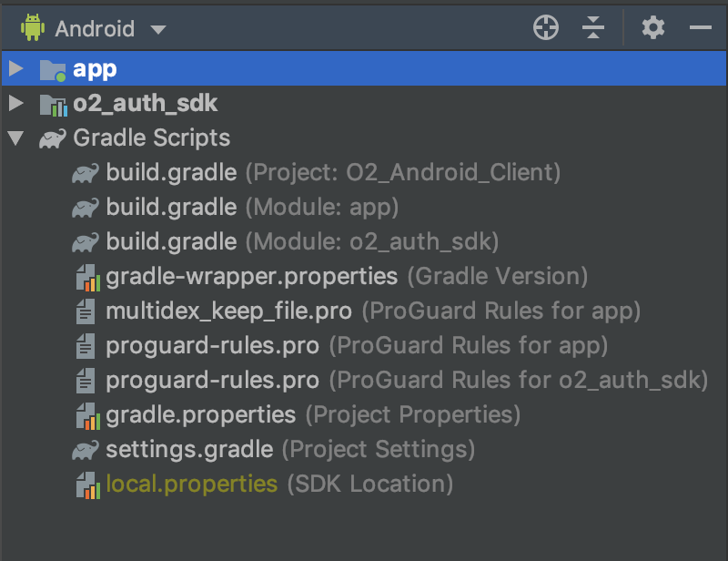Click the Android robot icon in header

pyautogui.click(x=33, y=28)
